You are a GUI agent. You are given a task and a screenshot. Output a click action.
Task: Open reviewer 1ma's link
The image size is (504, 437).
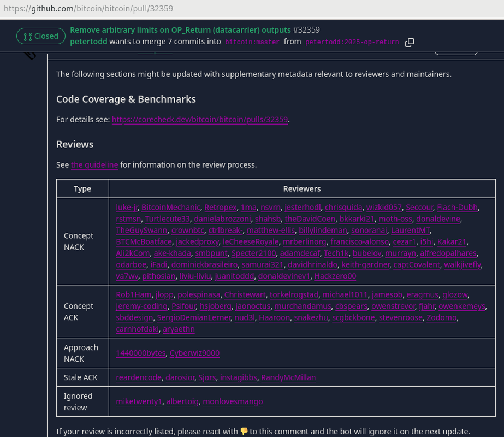[248, 208]
